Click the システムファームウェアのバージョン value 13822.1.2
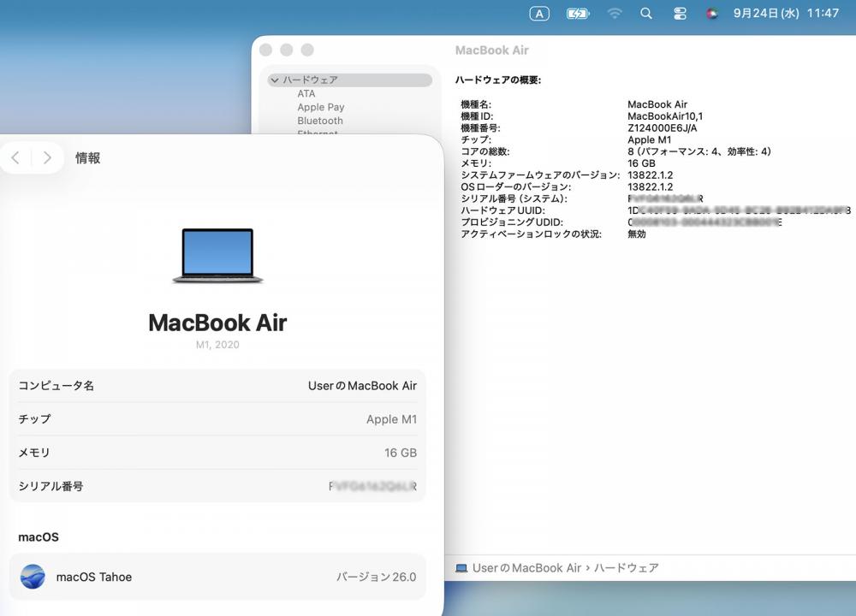The width and height of the screenshot is (856, 616). pos(651,175)
